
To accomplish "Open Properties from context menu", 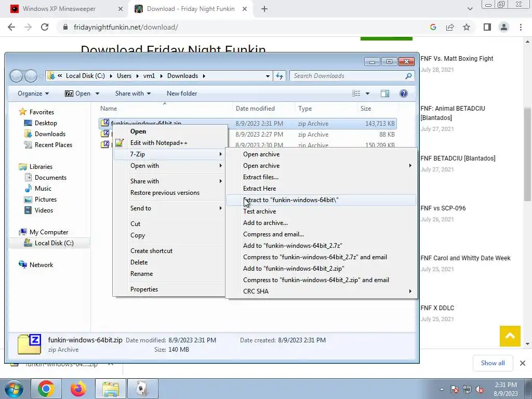I will (144, 289).
